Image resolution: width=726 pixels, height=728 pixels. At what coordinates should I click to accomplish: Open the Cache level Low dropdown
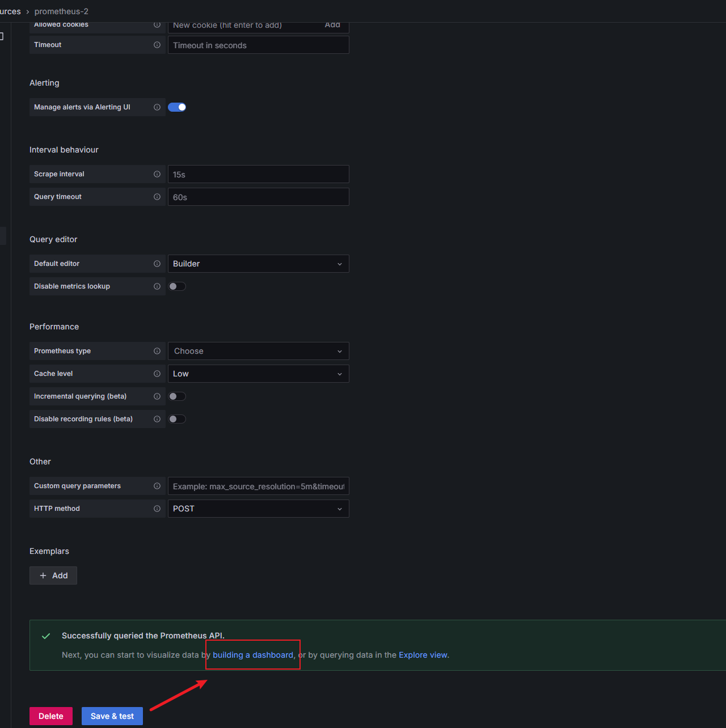[258, 374]
